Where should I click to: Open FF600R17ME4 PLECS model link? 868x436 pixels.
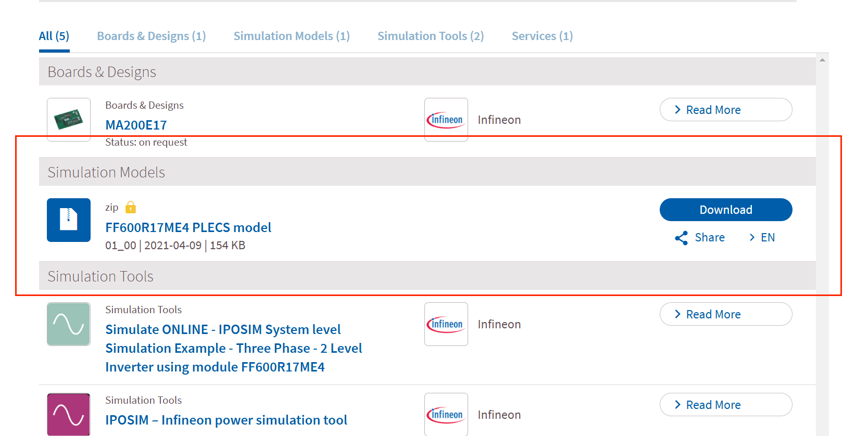(188, 227)
